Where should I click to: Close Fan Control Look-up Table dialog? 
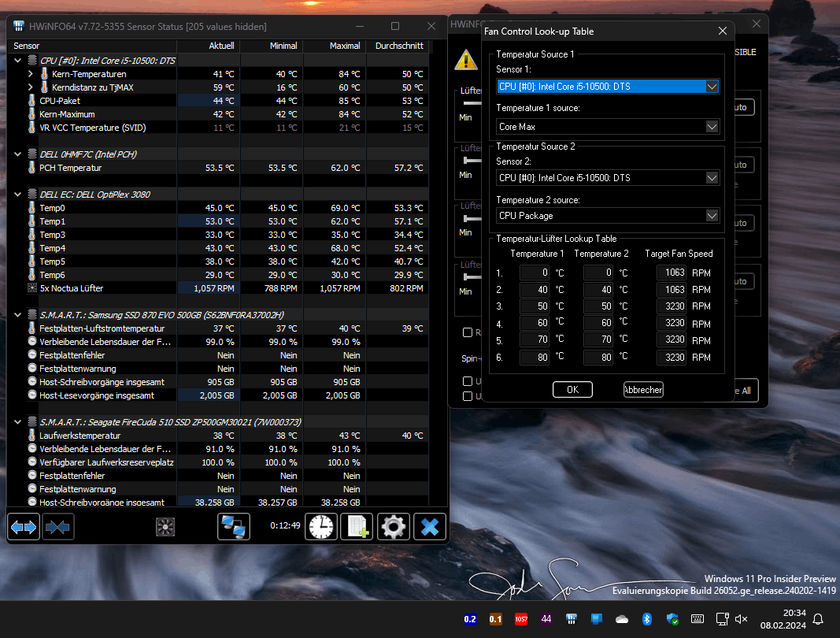tap(722, 31)
